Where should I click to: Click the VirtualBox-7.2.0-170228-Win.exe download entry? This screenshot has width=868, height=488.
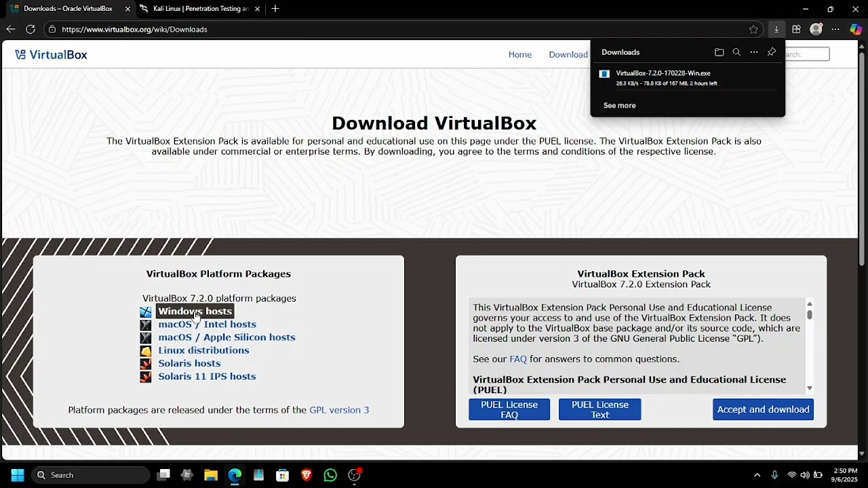coord(688,78)
